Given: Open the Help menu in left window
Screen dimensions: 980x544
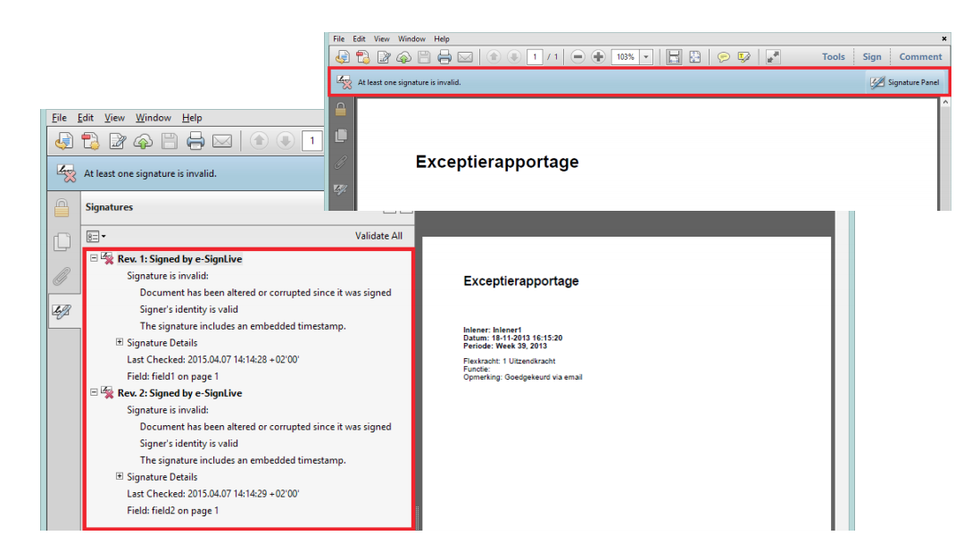Looking at the screenshot, I should [192, 118].
